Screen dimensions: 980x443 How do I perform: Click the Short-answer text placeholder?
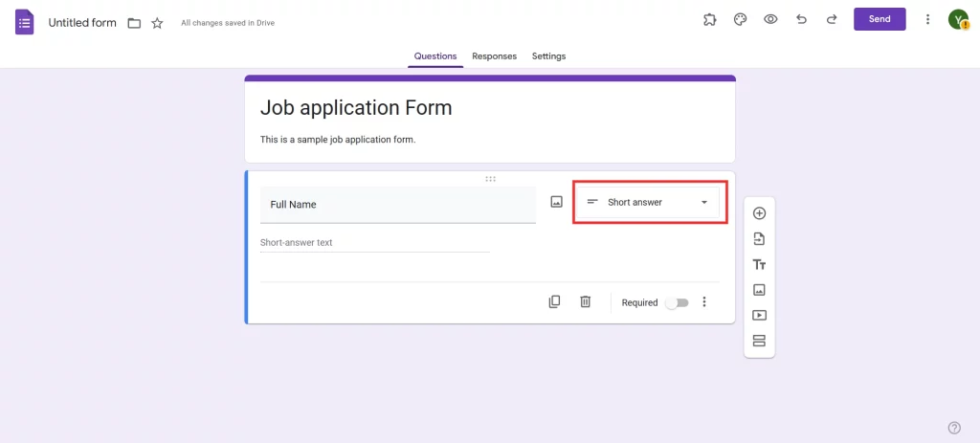click(297, 242)
